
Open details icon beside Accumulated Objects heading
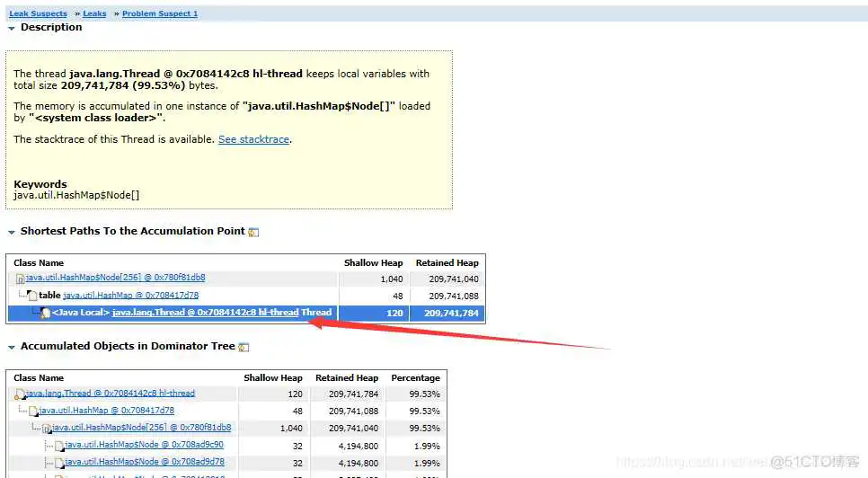[x=244, y=347]
